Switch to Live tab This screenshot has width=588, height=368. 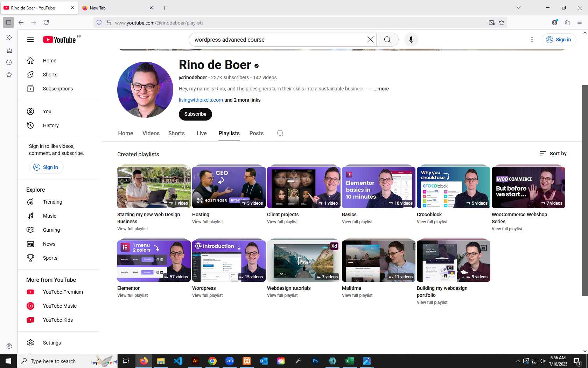coord(202,133)
